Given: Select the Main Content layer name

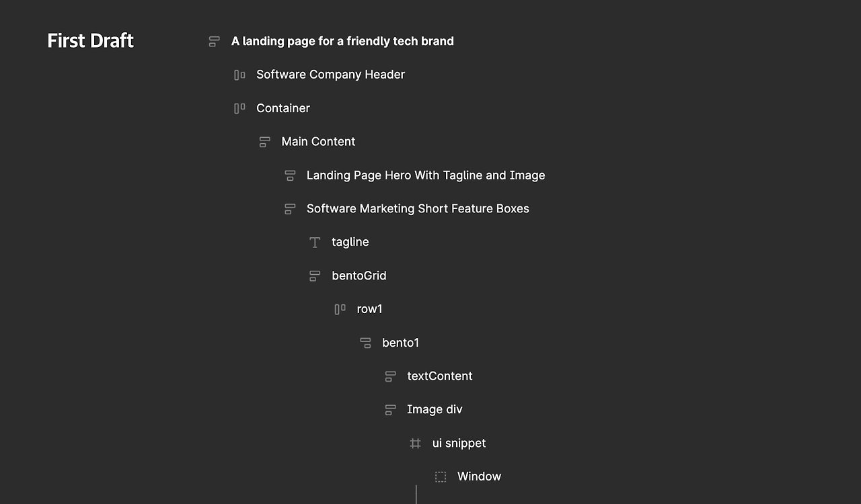Looking at the screenshot, I should pos(318,142).
